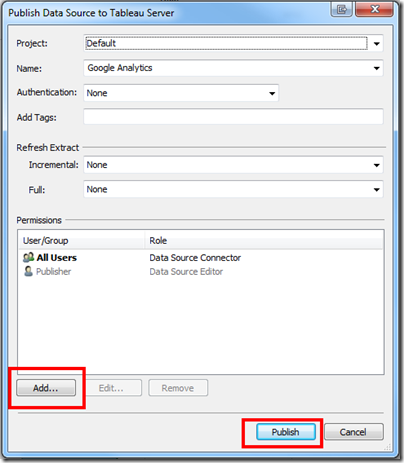Open the Project dropdown arrow
404x463 pixels.
[377, 43]
